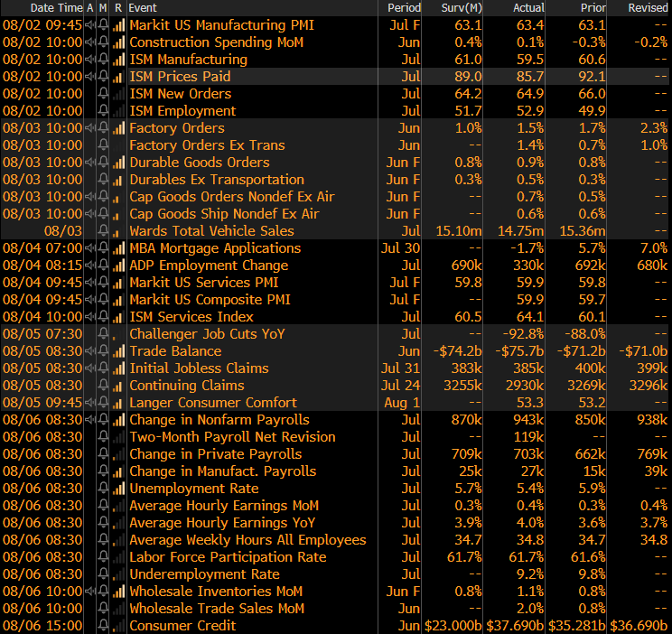
Task: Toggle alert bell for Wards Total Vehicle Sales
Action: (x=104, y=231)
